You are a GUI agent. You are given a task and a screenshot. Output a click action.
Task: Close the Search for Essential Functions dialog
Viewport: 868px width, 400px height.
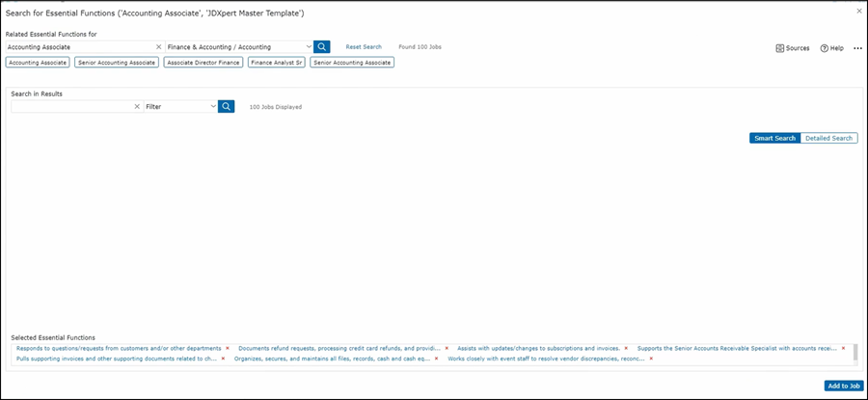coord(859,11)
